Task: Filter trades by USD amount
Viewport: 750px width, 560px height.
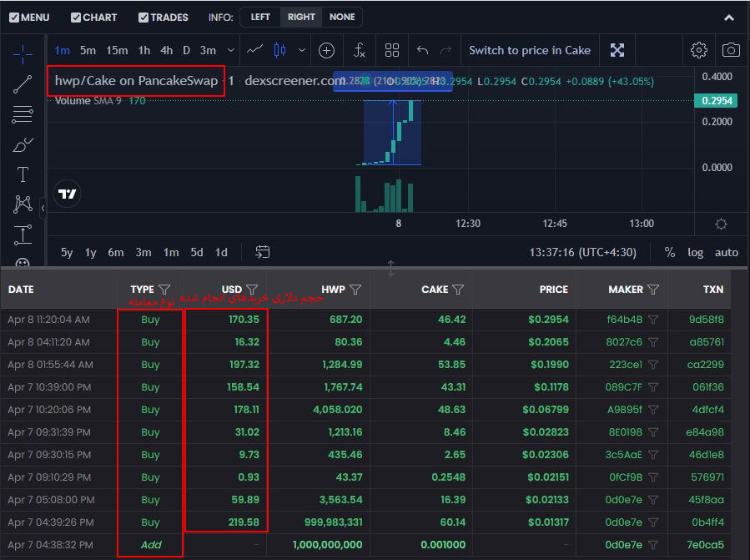Action: pos(252,290)
